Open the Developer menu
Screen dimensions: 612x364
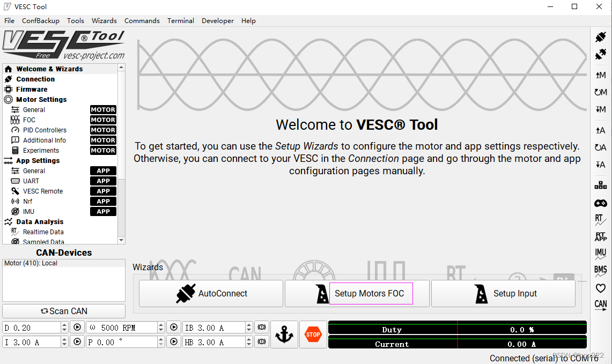pyautogui.click(x=218, y=21)
